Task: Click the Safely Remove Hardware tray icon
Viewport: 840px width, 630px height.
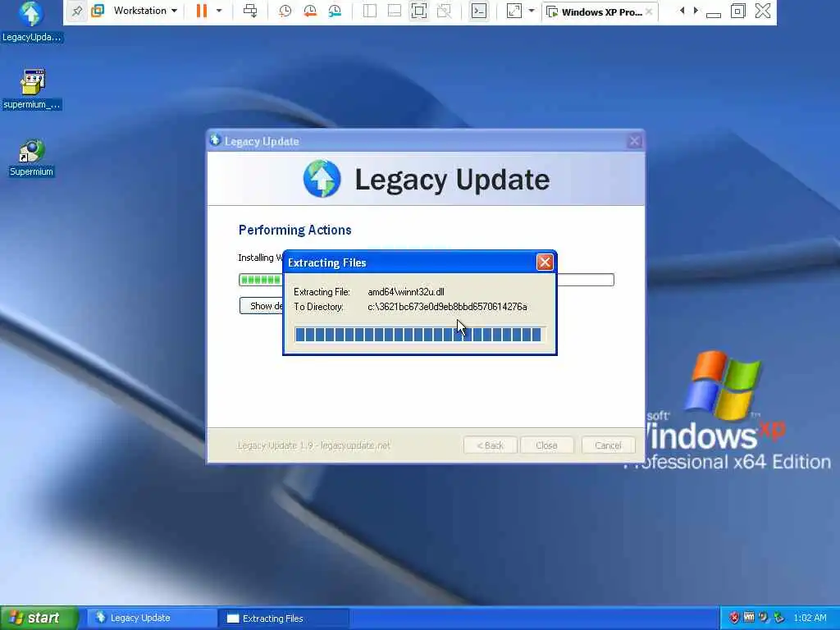Action: coord(779,618)
